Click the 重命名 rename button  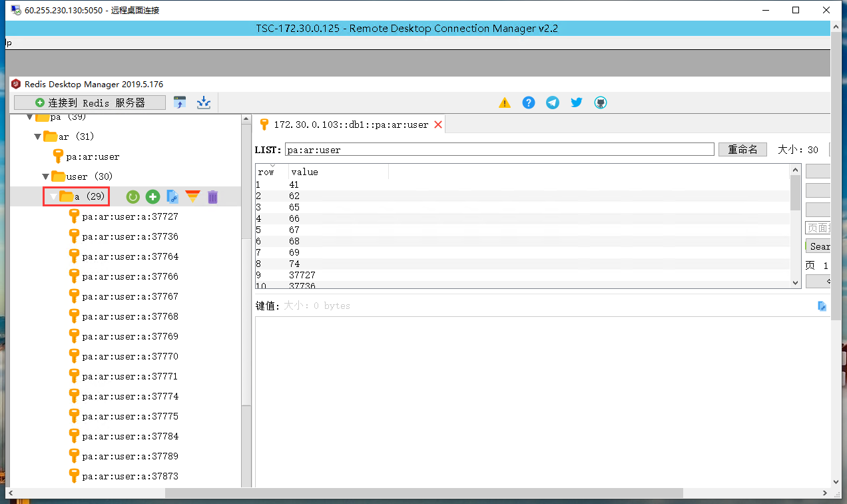742,149
